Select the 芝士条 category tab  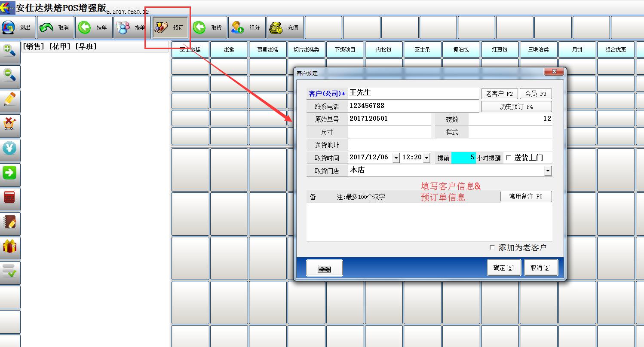(423, 49)
